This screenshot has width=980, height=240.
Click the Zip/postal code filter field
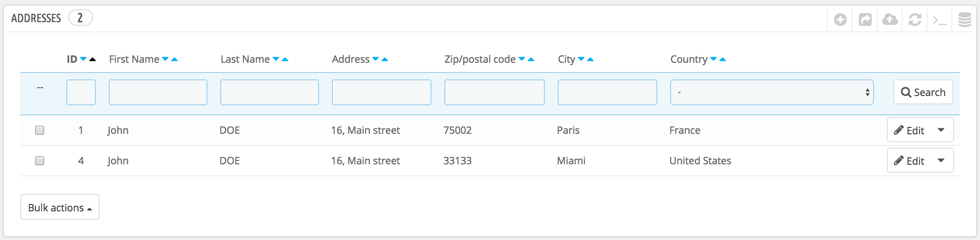coord(494,92)
